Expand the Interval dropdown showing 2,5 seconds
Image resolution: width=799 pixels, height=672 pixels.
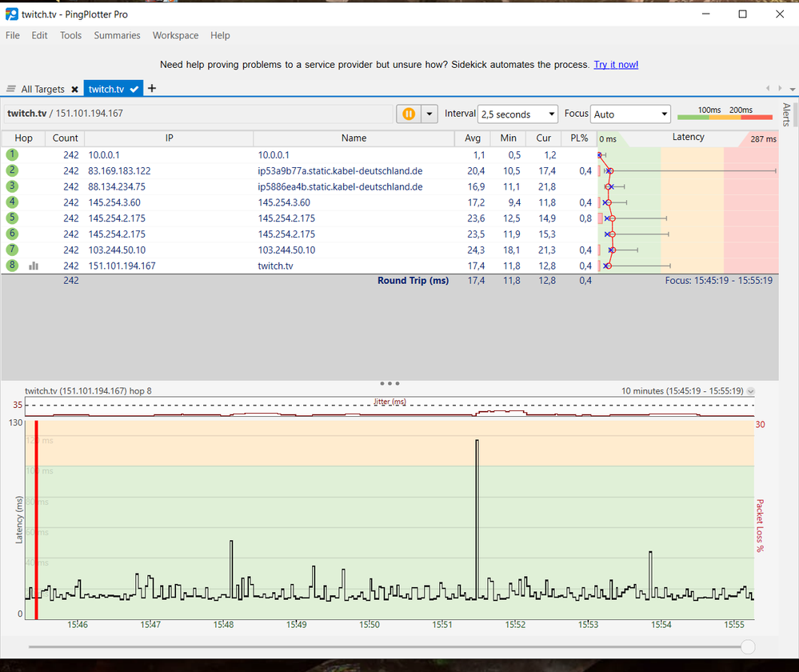[517, 114]
